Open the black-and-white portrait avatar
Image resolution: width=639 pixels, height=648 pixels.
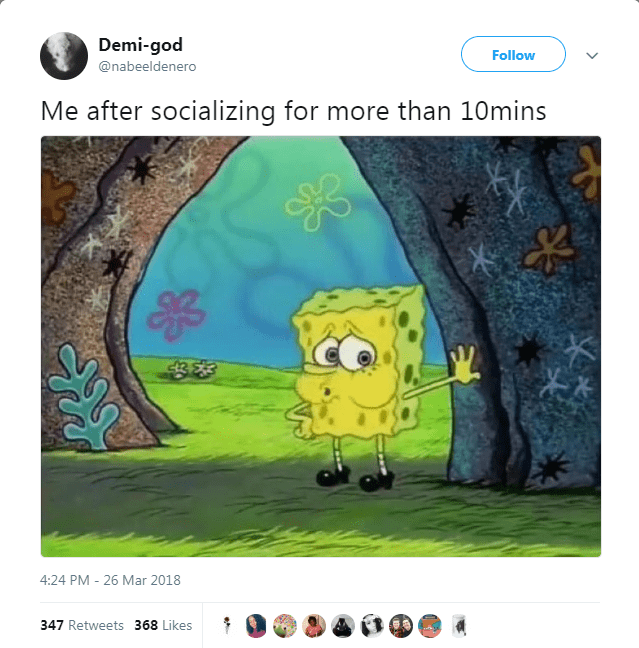pyautogui.click(x=372, y=626)
